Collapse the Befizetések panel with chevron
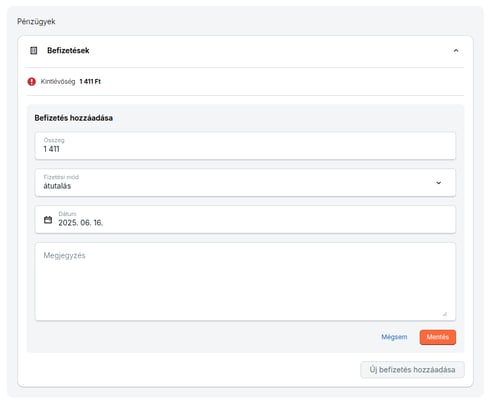 tap(456, 51)
